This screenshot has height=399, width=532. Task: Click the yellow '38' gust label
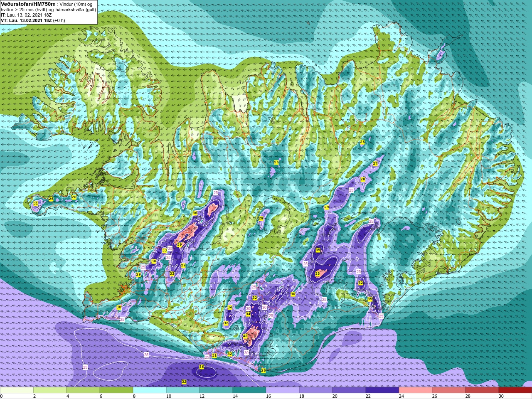[153, 261]
